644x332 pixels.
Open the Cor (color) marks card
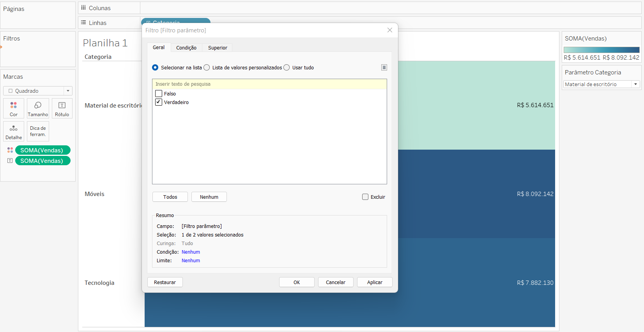click(x=14, y=108)
